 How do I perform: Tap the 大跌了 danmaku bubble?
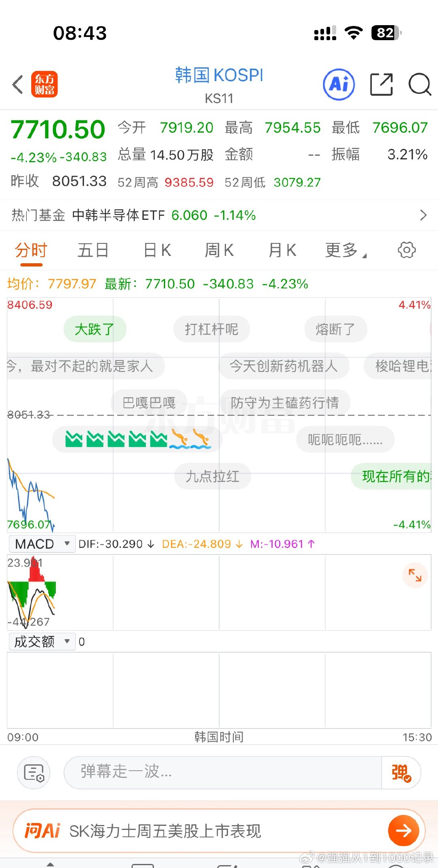95,329
